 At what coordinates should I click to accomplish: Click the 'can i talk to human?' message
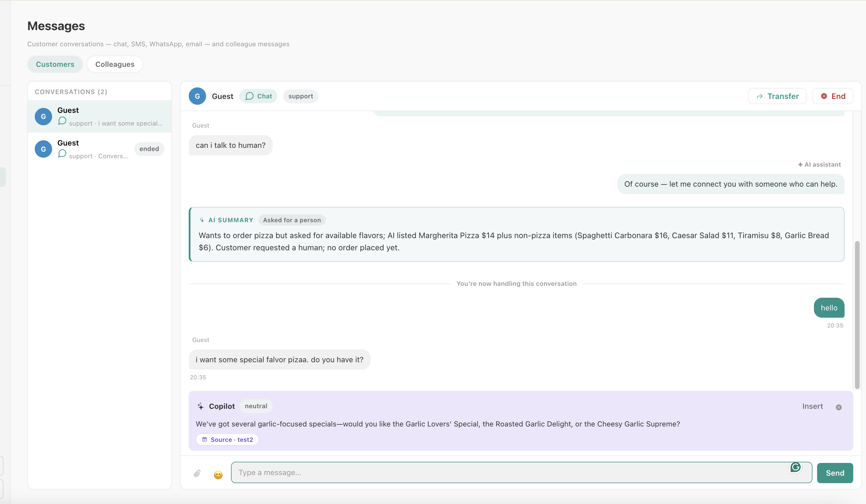click(231, 145)
